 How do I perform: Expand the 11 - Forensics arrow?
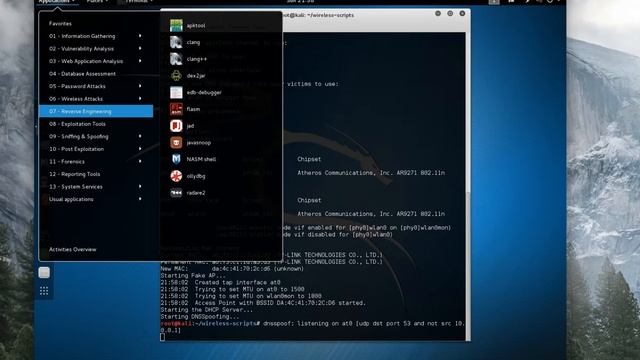click(x=140, y=162)
